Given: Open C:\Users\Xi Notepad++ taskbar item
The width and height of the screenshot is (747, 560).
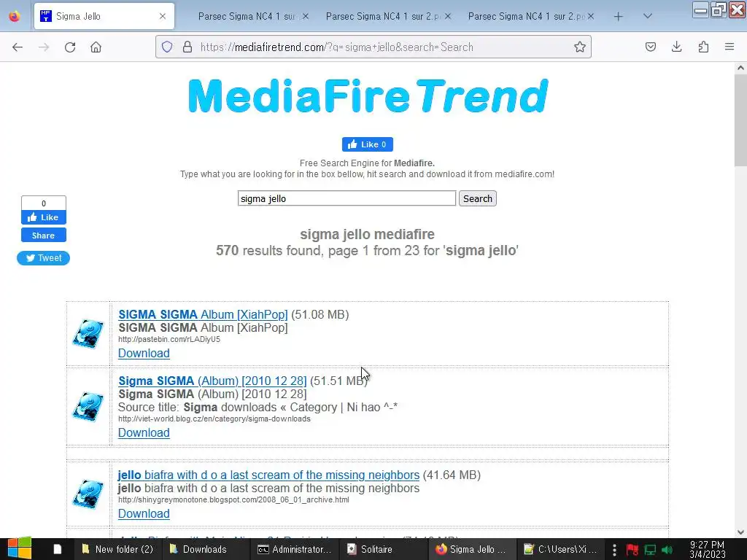Looking at the screenshot, I should click(560, 550).
